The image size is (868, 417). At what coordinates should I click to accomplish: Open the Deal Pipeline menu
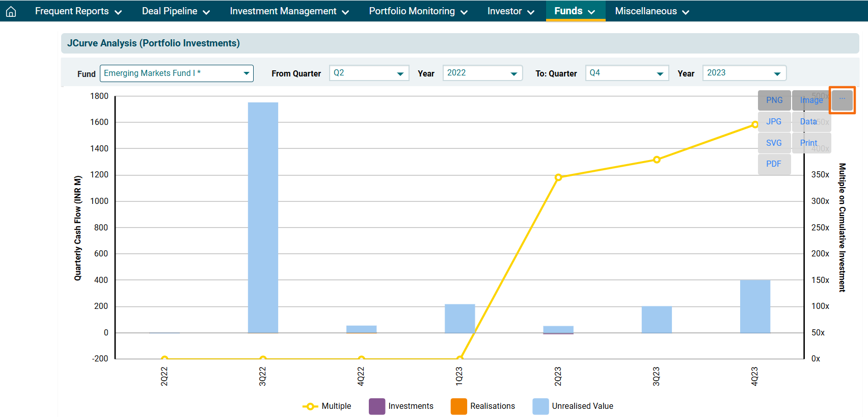point(176,11)
